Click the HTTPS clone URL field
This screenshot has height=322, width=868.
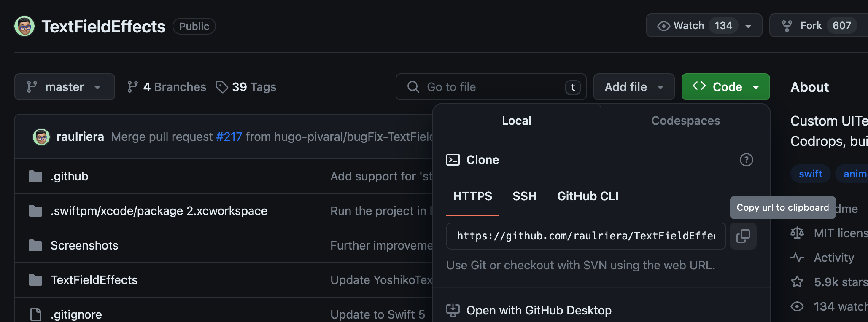click(586, 236)
